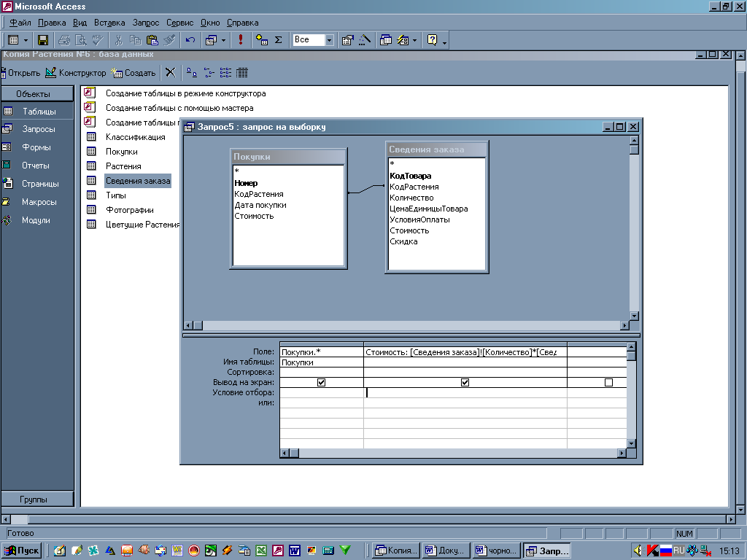Select КодРастения field in Покупки table
Screen dimensions: 747x560
(x=259, y=194)
